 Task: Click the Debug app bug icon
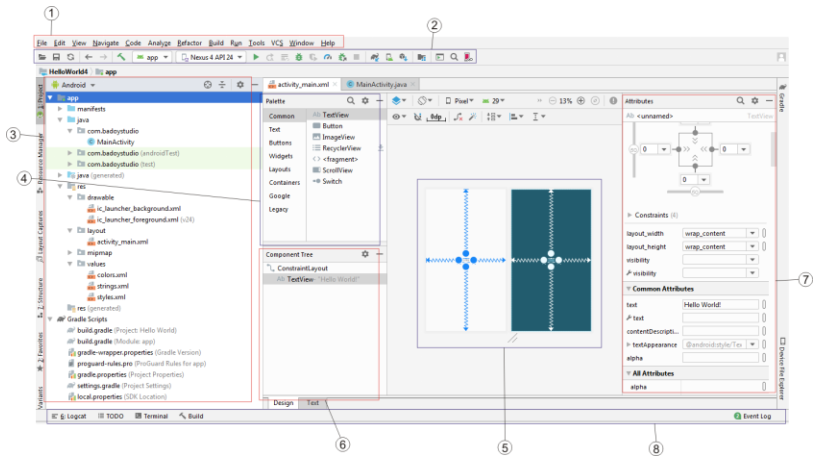pos(299,57)
